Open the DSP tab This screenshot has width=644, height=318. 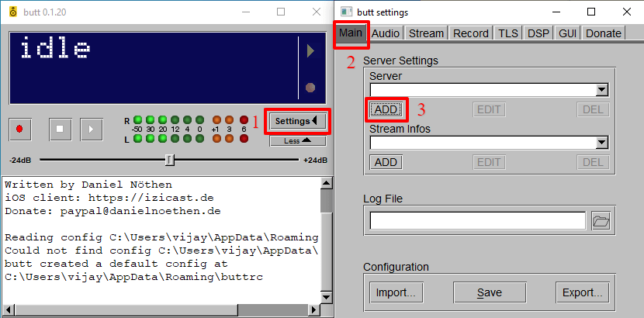[x=538, y=33]
